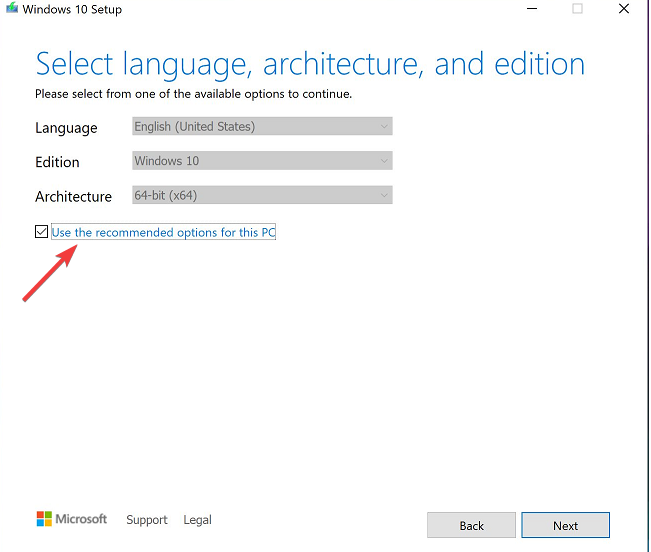The height and width of the screenshot is (552, 651).
Task: Open the Support link
Action: 147,520
